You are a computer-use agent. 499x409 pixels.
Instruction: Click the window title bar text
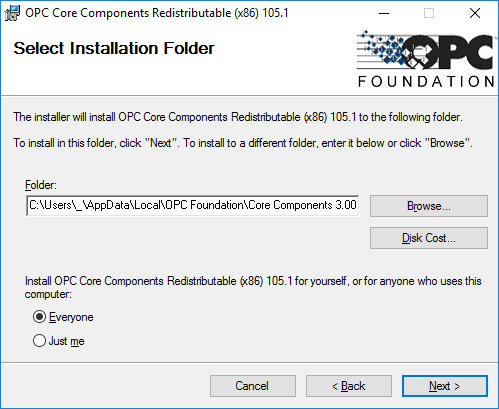point(157,13)
